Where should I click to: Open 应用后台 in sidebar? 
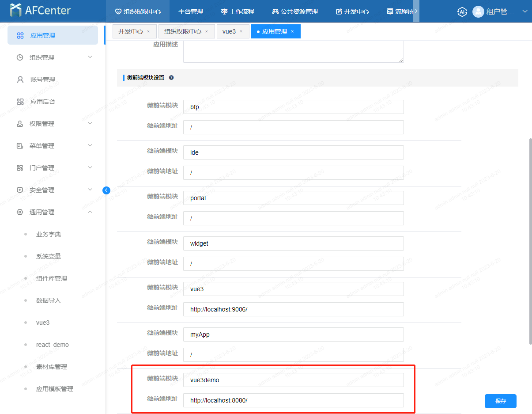42,102
